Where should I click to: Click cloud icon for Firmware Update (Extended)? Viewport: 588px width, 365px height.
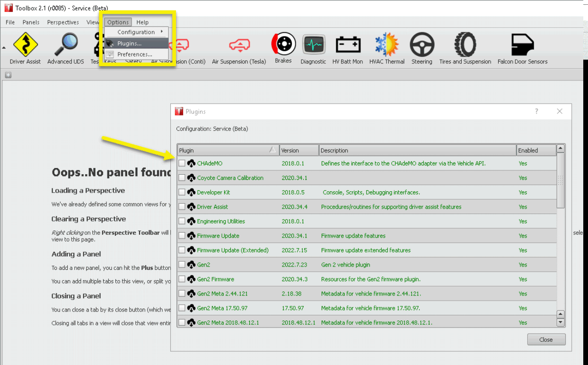(191, 250)
